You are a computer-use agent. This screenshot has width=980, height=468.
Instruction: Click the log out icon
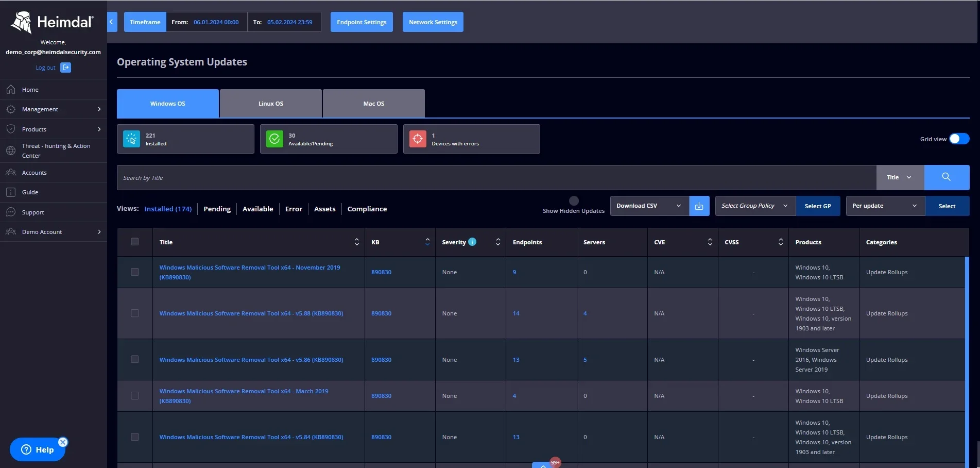coord(65,68)
